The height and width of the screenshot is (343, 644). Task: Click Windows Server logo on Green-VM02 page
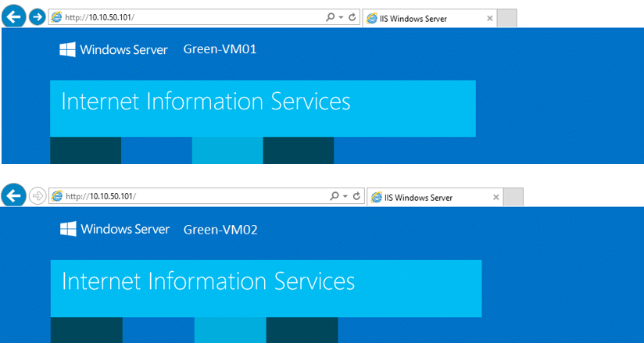[115, 229]
